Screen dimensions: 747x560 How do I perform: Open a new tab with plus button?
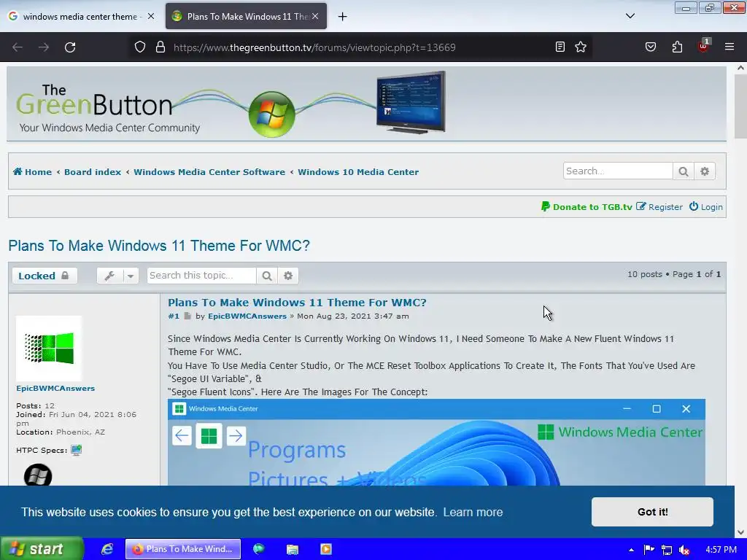pos(342,17)
